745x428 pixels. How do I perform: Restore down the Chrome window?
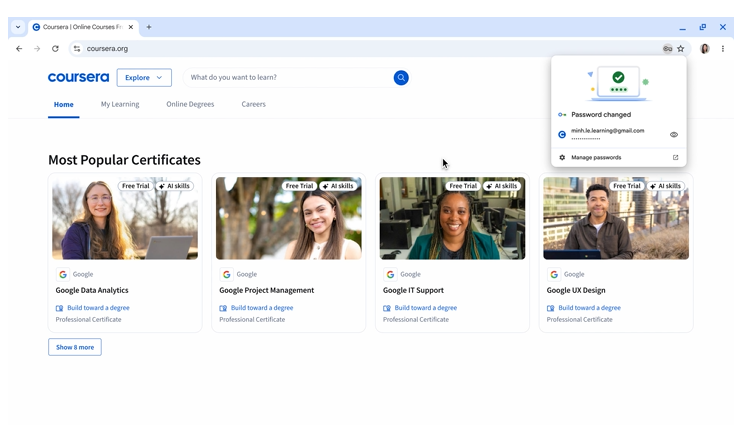coord(703,27)
